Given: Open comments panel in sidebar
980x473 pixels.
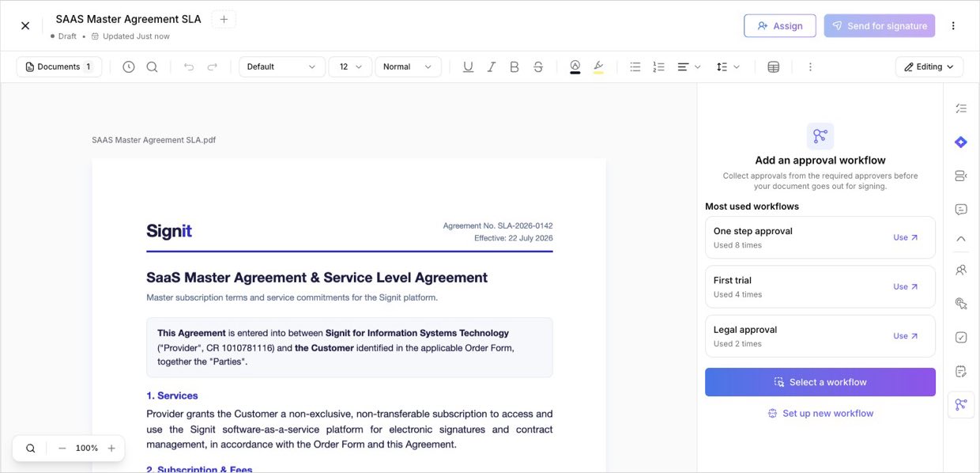Looking at the screenshot, I should (x=961, y=210).
